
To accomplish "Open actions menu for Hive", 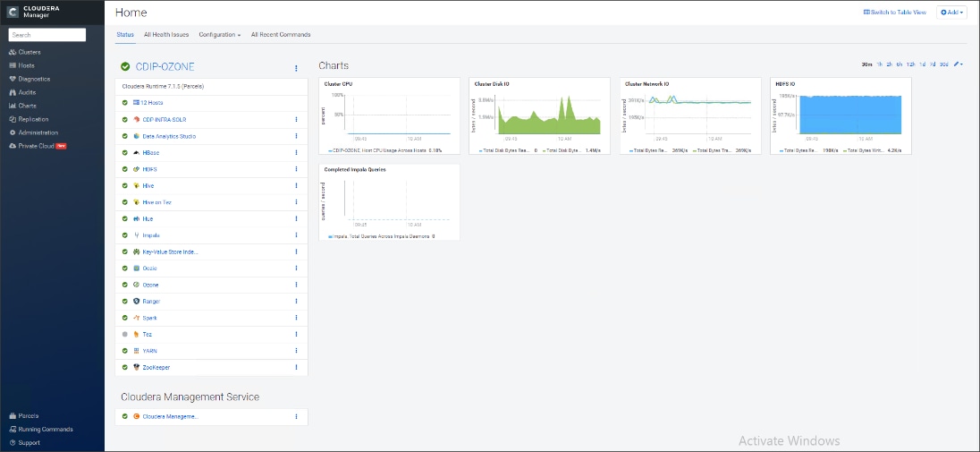I will [296, 186].
